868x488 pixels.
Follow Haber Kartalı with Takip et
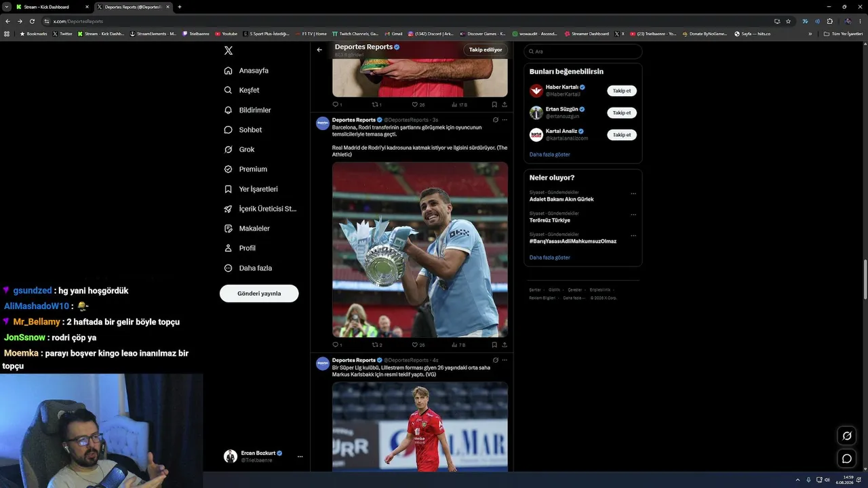[x=622, y=91]
